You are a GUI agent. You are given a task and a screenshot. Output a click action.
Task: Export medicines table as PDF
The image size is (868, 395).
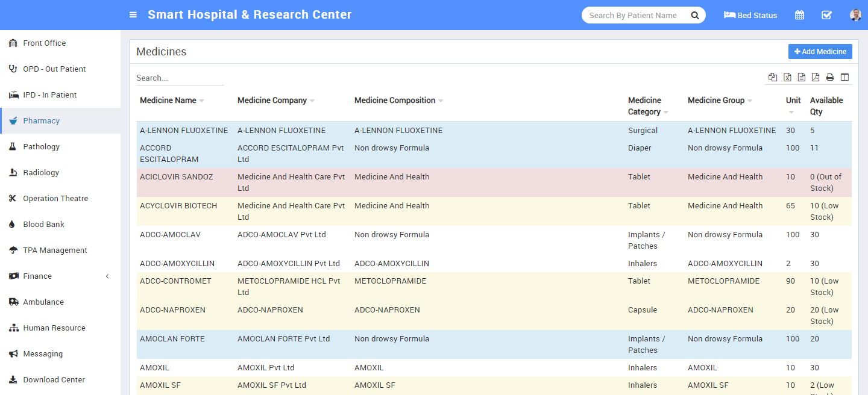click(x=816, y=77)
